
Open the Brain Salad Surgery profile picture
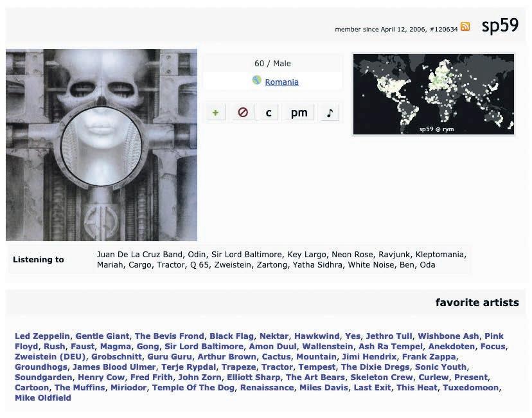click(102, 145)
